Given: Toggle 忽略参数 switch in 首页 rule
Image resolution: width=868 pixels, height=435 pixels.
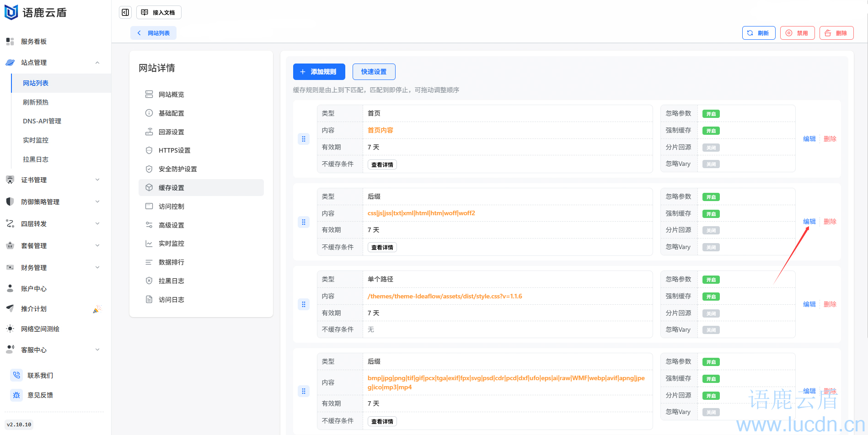Looking at the screenshot, I should coord(711,114).
